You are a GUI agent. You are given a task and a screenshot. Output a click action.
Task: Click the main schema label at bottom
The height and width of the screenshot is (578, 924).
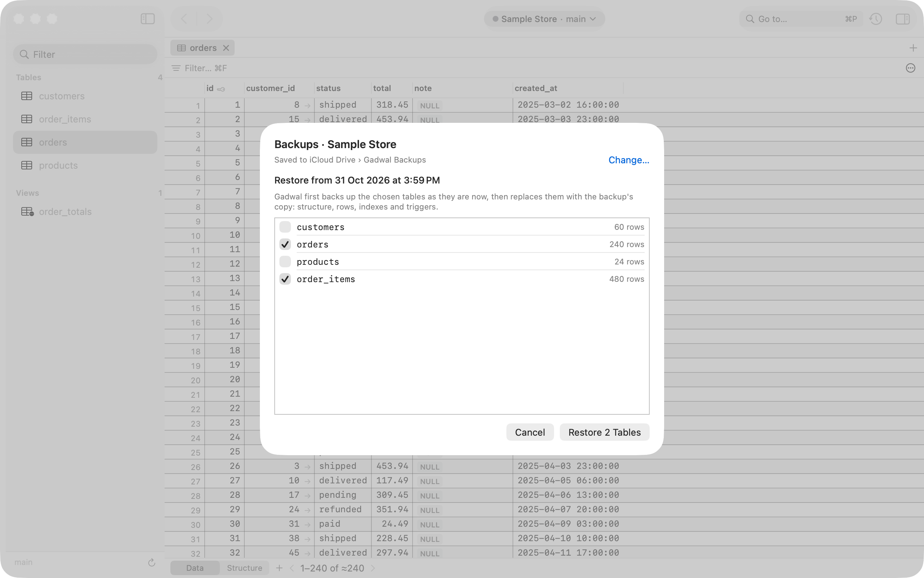click(23, 562)
